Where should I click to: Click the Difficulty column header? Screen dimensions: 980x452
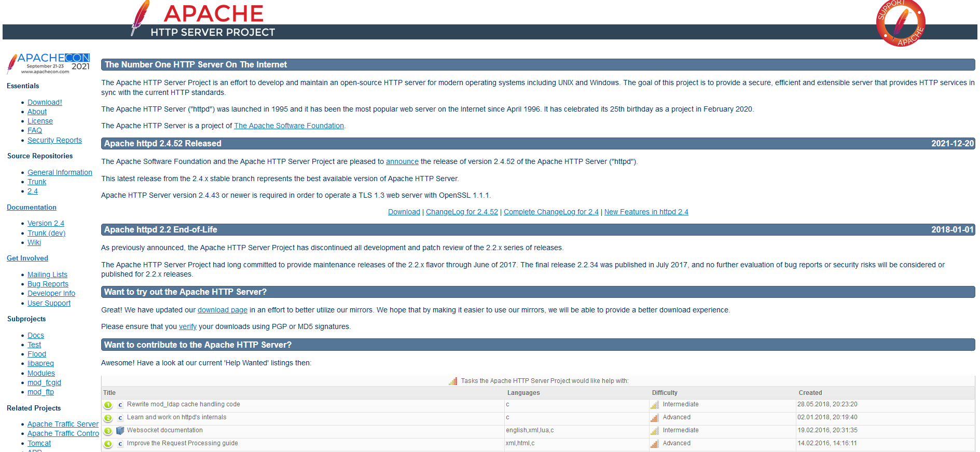665,393
